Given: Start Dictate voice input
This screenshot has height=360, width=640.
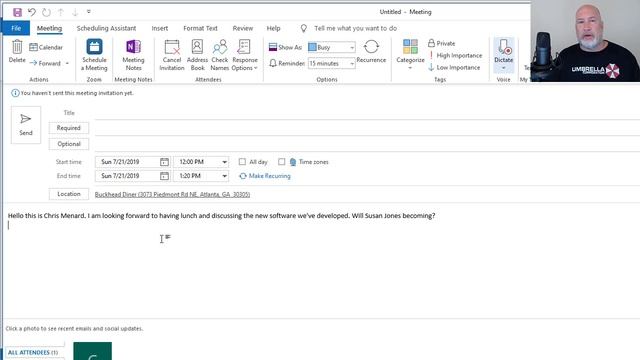Looking at the screenshot, I should click(503, 51).
